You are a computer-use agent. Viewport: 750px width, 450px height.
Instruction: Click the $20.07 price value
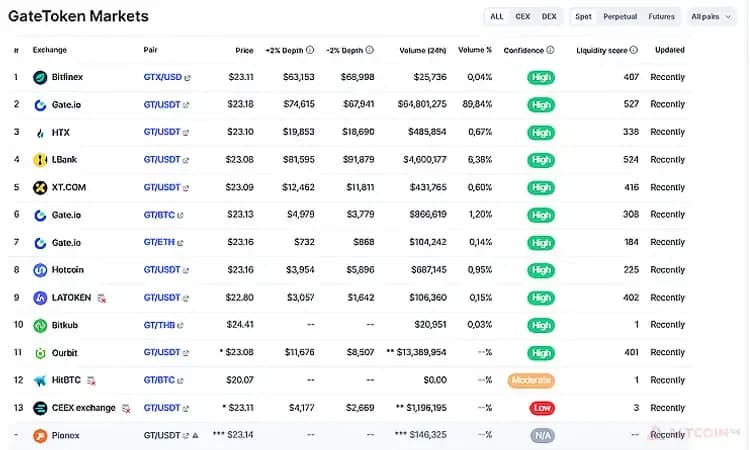(240, 380)
